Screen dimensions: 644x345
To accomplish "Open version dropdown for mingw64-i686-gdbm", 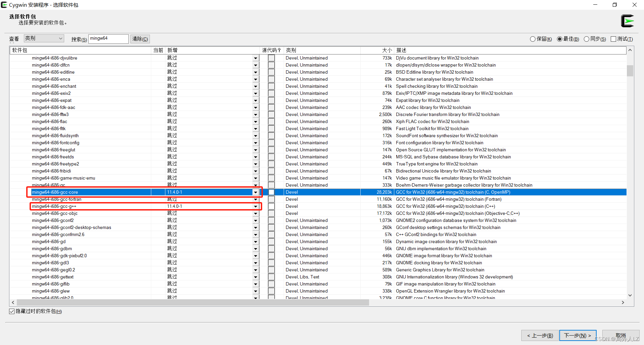I will tap(255, 249).
